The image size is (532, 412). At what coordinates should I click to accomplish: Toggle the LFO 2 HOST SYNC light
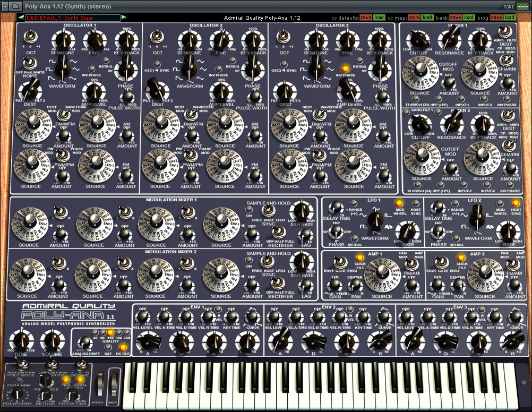tap(516, 203)
